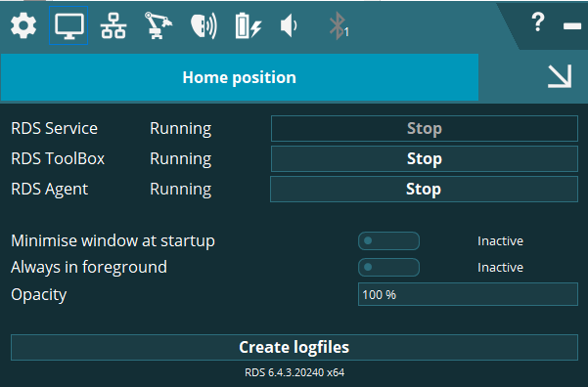This screenshot has height=387, width=588.
Task: Open the robot arm icon
Action: pos(158,25)
